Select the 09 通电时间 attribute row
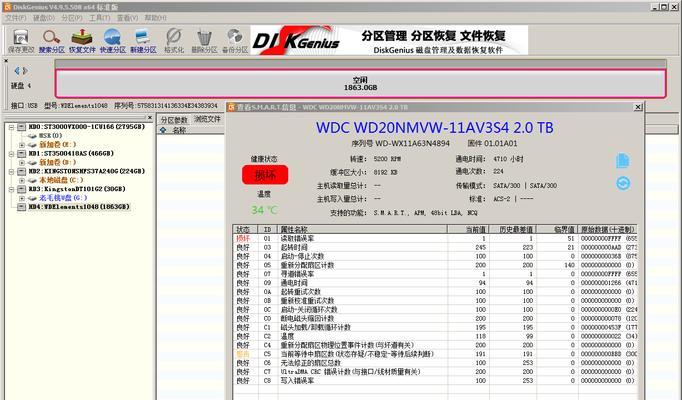 tap(435, 283)
